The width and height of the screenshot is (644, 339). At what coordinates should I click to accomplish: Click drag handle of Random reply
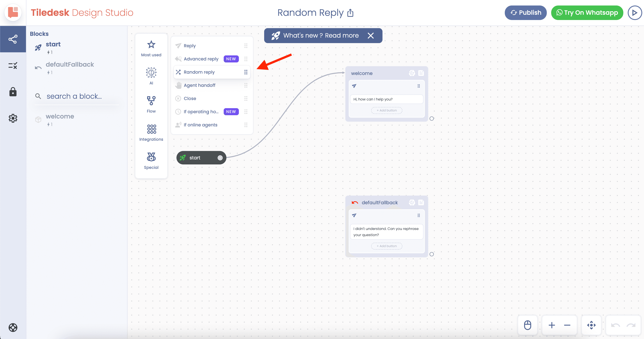(x=246, y=72)
